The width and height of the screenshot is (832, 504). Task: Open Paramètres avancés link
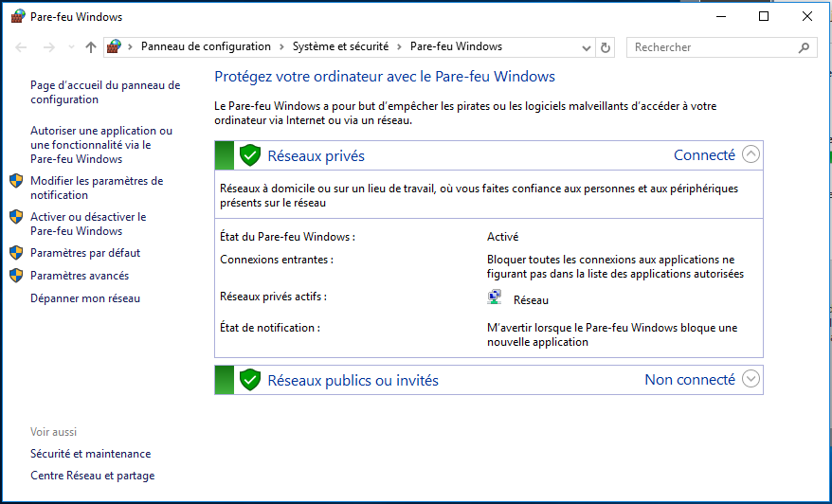pos(80,276)
